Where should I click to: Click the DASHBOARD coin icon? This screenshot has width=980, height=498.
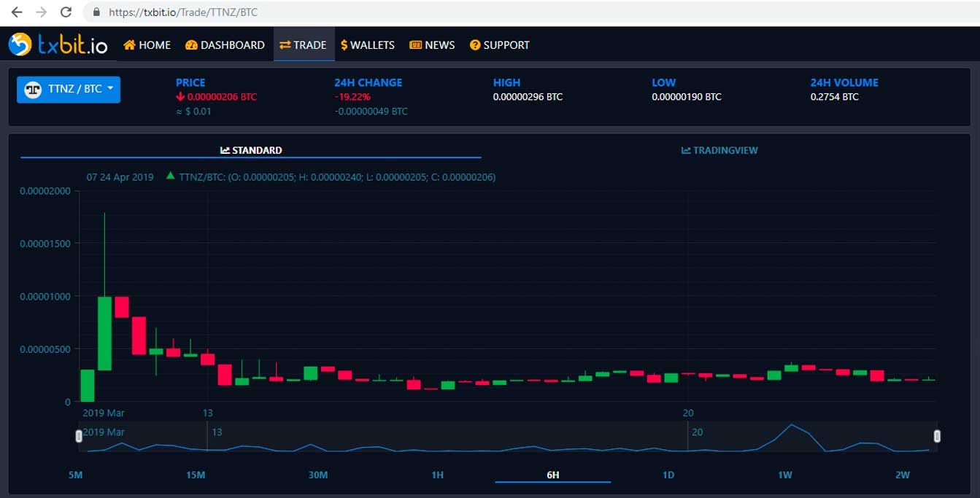[x=191, y=44]
